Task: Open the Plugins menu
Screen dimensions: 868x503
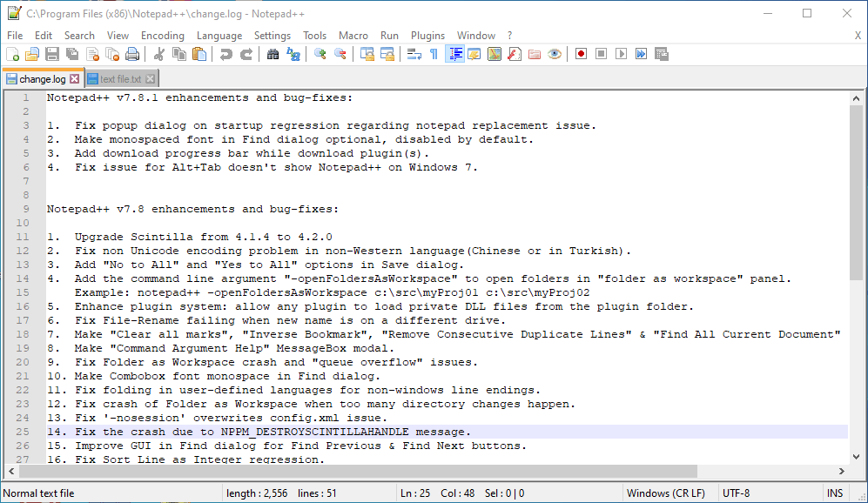Action: coord(427,36)
